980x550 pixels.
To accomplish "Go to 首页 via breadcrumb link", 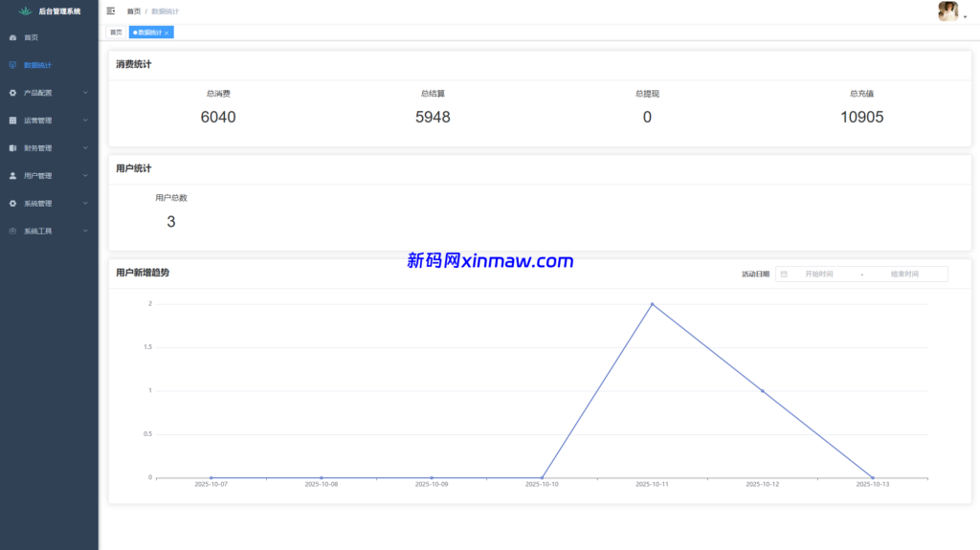I will coord(134,11).
